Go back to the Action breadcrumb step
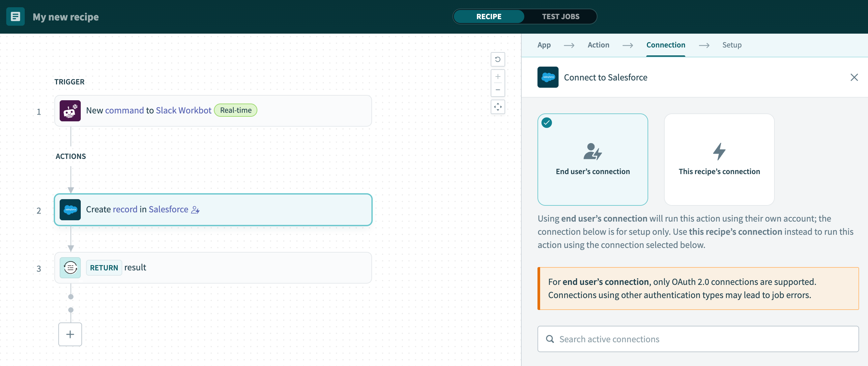The width and height of the screenshot is (868, 366). click(598, 45)
